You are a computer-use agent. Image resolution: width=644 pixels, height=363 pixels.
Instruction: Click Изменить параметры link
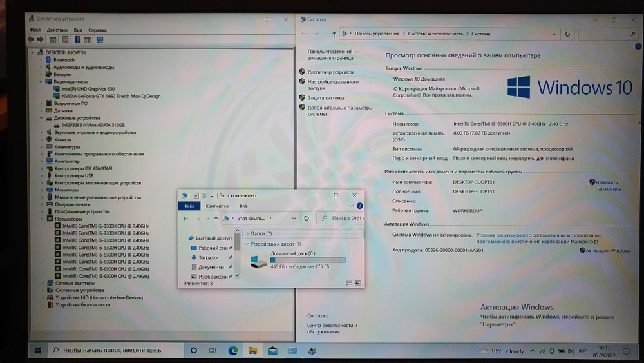(608, 186)
